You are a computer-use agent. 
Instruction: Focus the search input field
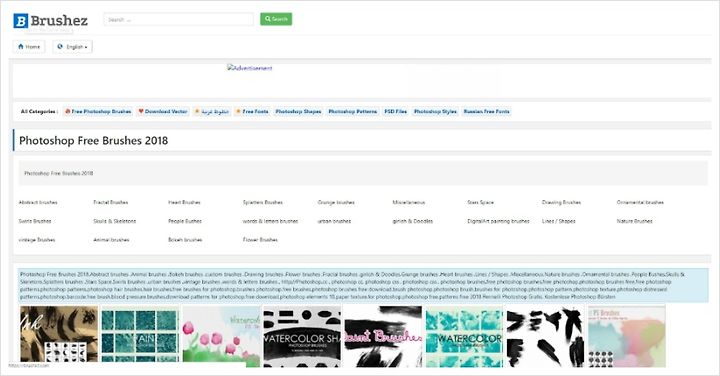tap(179, 19)
